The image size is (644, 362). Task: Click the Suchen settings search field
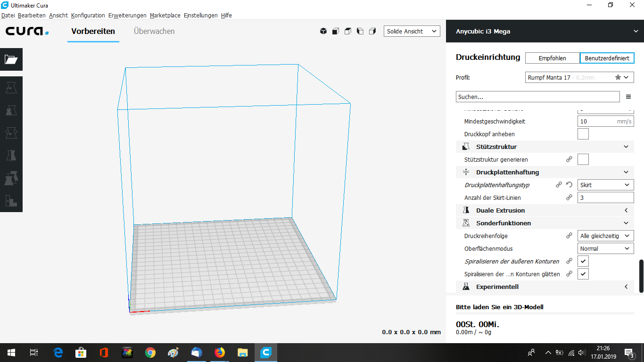537,97
